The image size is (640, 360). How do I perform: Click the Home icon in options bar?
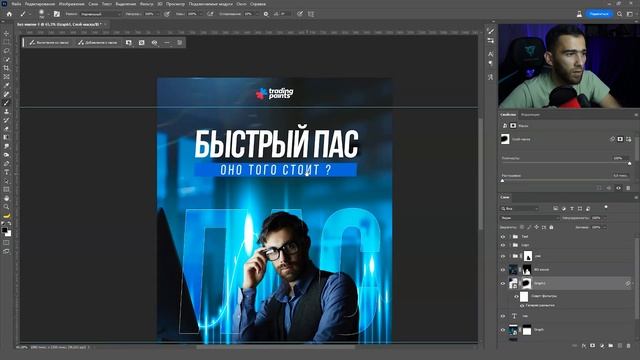[9, 14]
